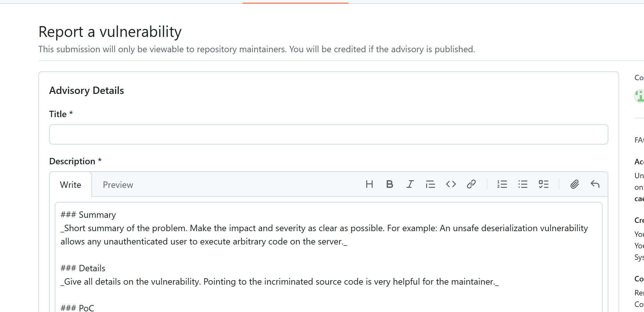Viewport: 644px width, 312px height.
Task: Click the Description field label
Action: 72,161
